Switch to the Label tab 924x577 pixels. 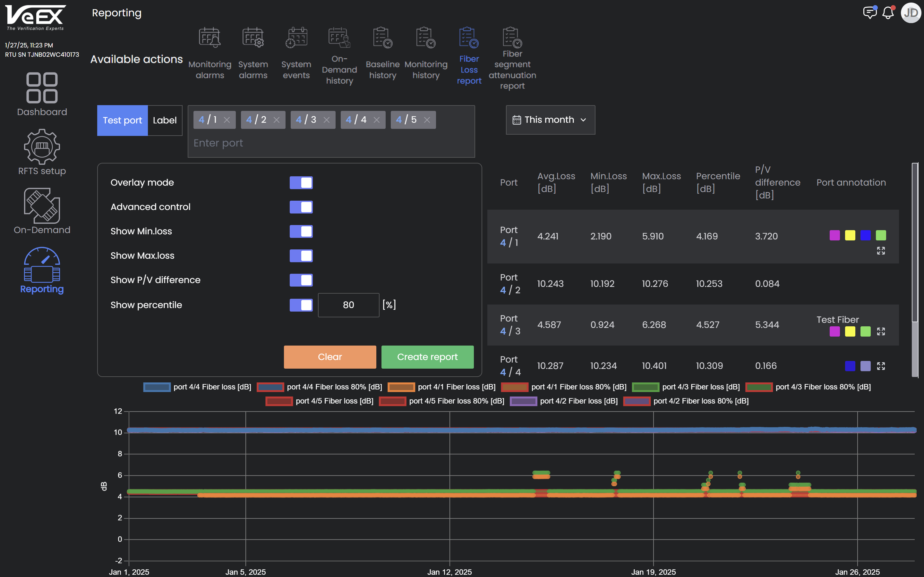click(x=165, y=121)
